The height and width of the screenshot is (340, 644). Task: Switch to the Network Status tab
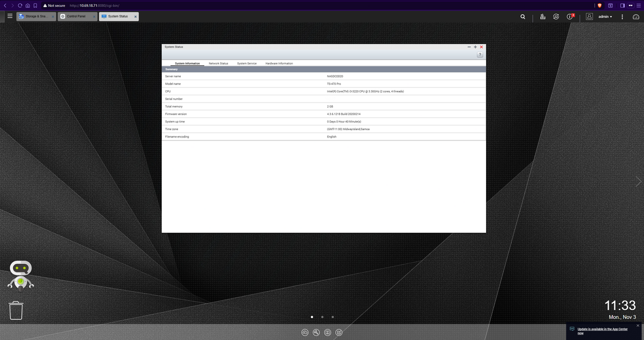[x=218, y=64]
